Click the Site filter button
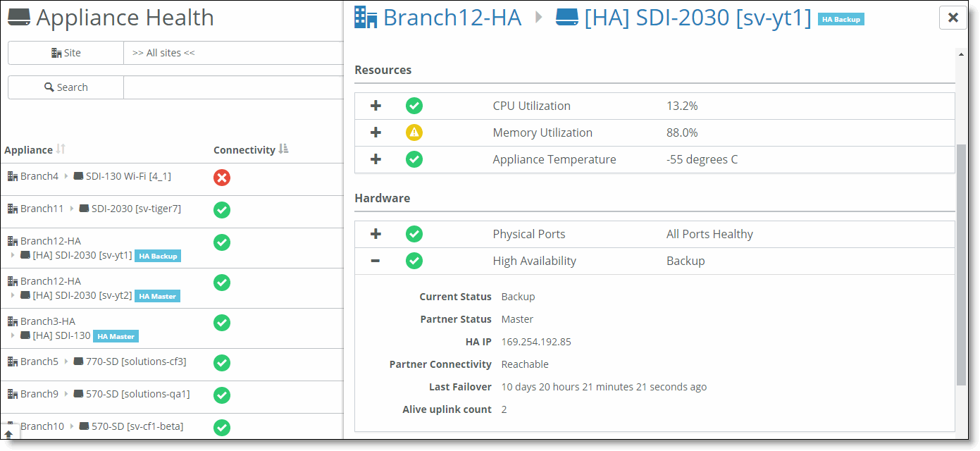 (x=66, y=53)
